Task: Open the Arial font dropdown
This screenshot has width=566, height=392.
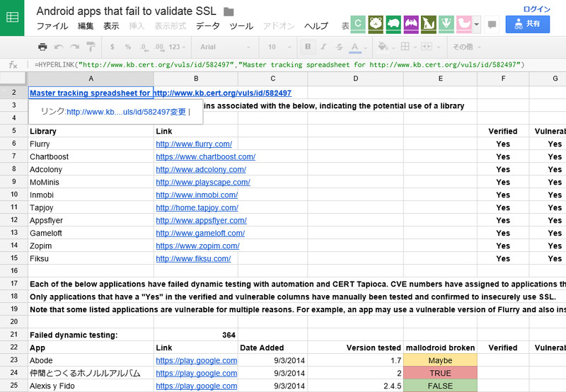Action: click(224, 47)
